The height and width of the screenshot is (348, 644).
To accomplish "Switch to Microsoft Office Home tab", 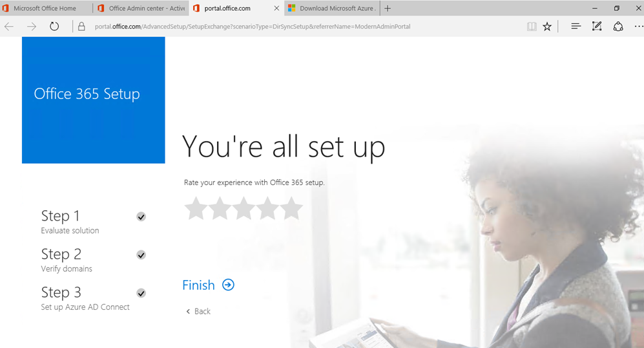I will [45, 8].
